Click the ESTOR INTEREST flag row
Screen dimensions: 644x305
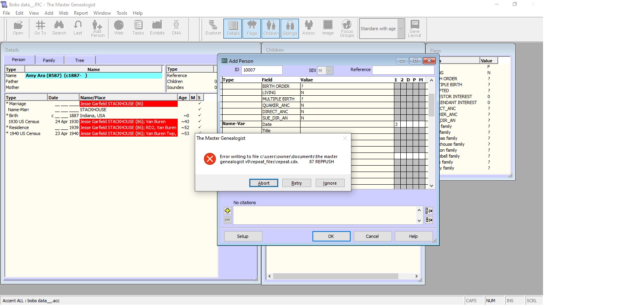(x=468, y=97)
